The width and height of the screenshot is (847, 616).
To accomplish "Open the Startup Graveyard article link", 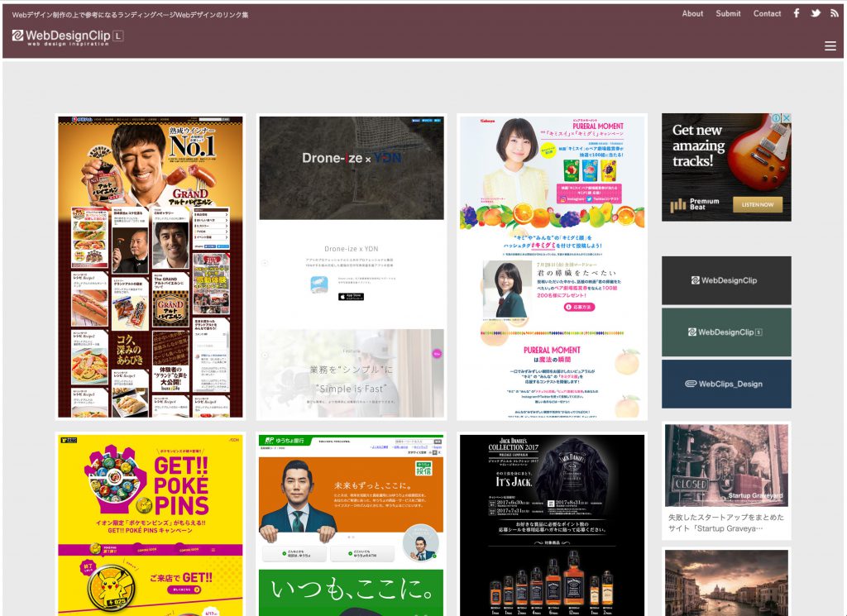I will [x=726, y=523].
